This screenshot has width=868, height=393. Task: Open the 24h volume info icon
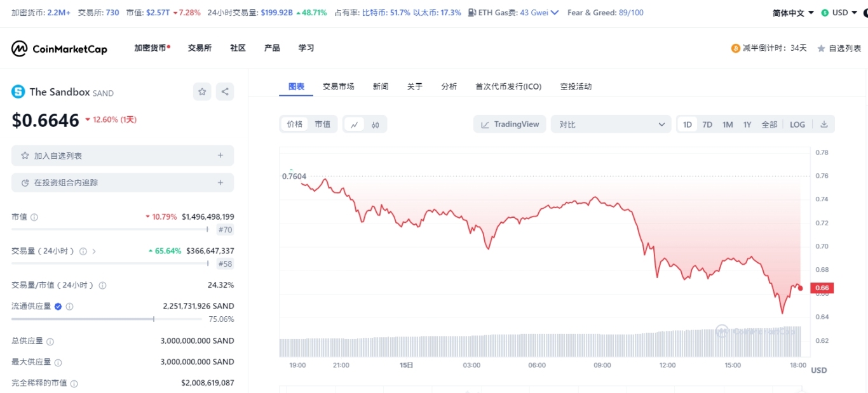tap(83, 251)
